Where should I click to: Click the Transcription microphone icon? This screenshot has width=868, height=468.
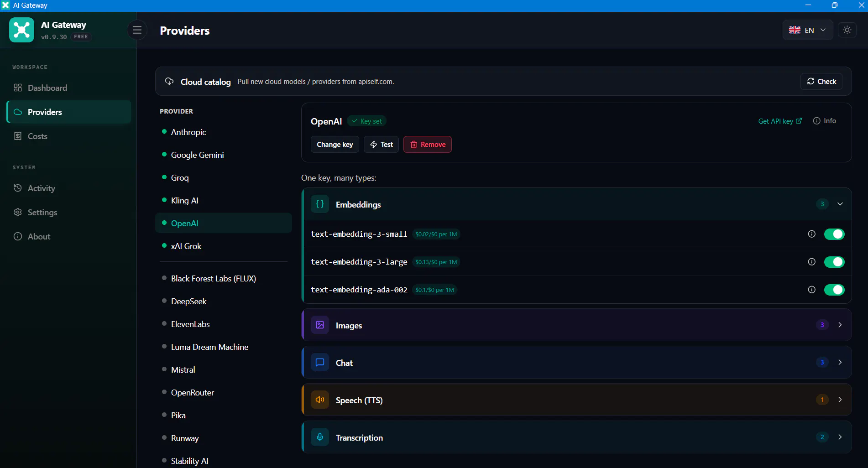point(320,437)
